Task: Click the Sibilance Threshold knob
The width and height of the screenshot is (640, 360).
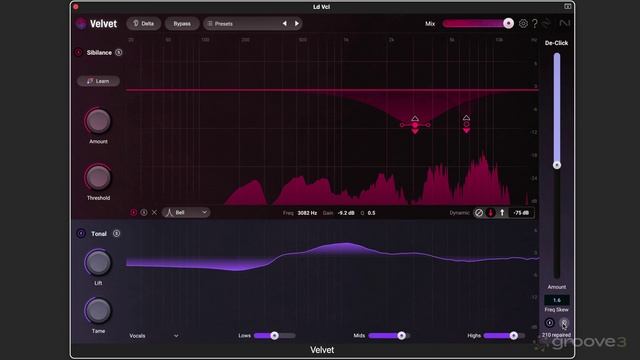Action: [98, 178]
